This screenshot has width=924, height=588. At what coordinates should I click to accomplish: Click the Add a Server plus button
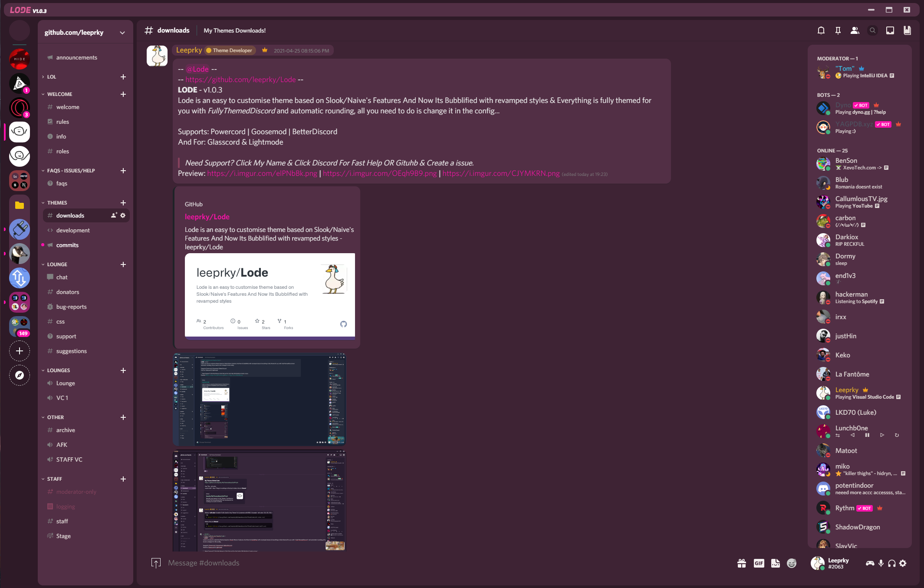[20, 351]
